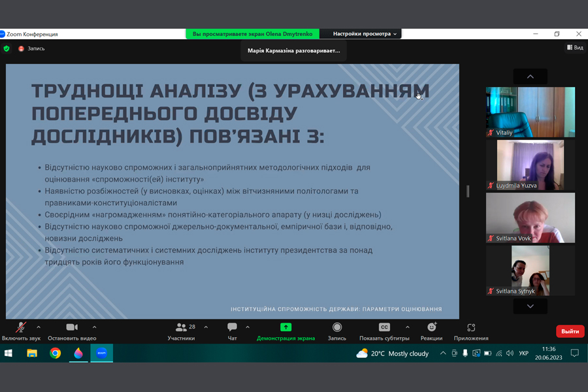
Task: Click the participant count number 28
Action: tap(192, 327)
